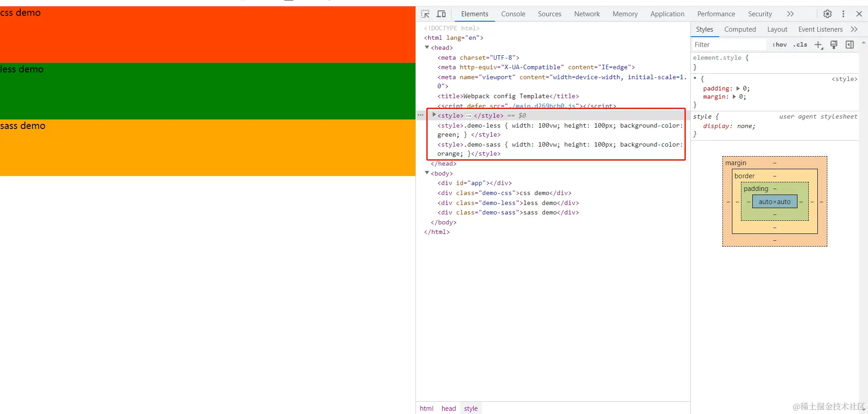Click the 'less demo' text on page

point(22,69)
